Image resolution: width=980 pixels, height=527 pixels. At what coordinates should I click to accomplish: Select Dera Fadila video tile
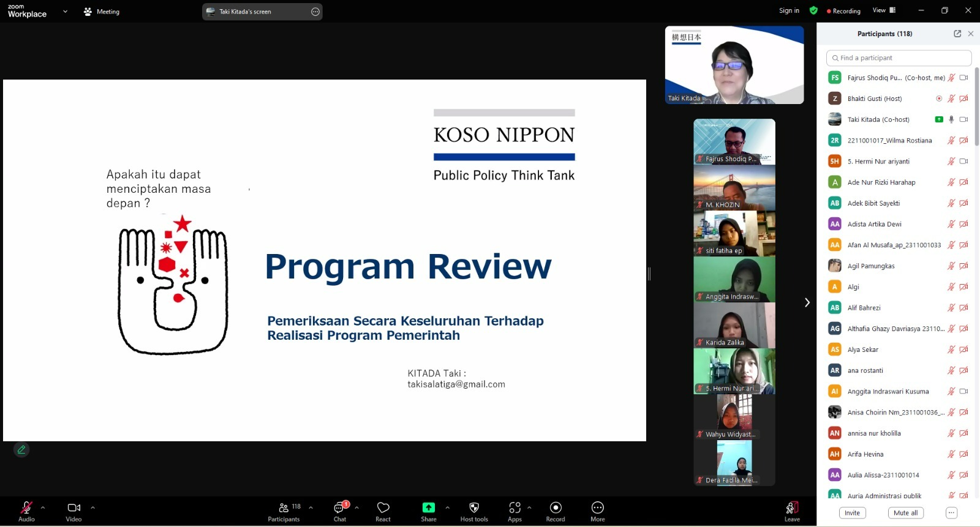click(x=734, y=463)
